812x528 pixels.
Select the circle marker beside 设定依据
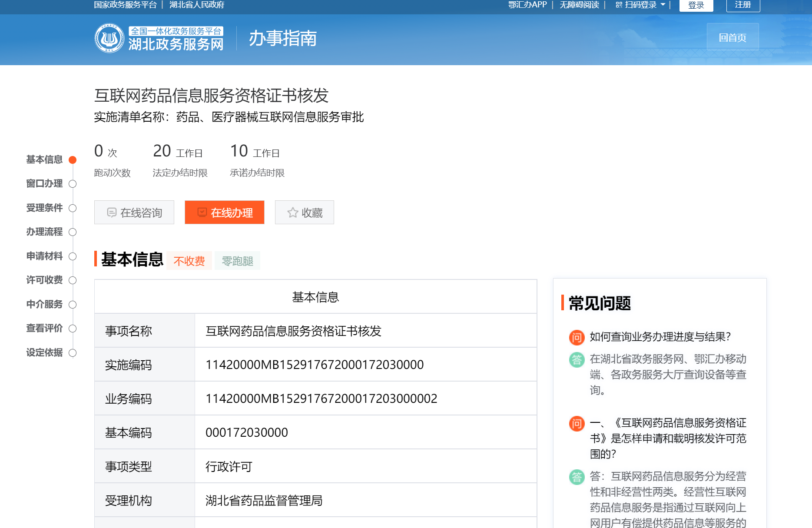(x=73, y=353)
